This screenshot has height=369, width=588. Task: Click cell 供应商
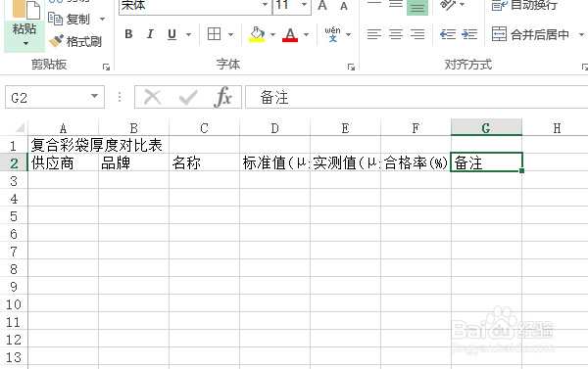click(63, 162)
